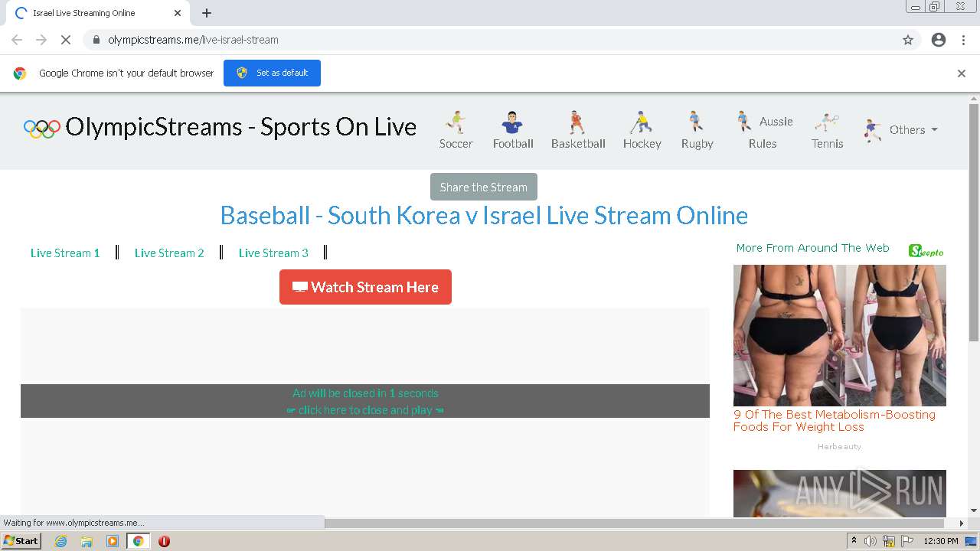The image size is (980, 551).
Task: Open the Windows Start menu
Action: [21, 541]
